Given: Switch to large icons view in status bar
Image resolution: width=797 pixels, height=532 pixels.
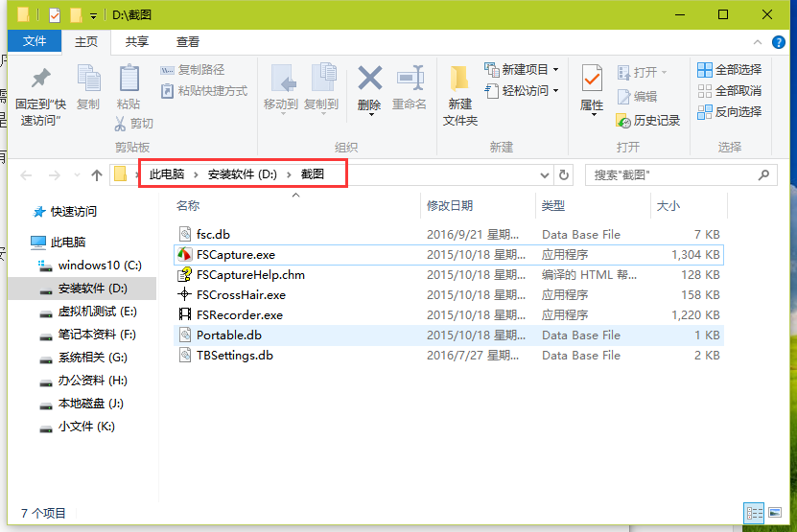Looking at the screenshot, I should click(776, 513).
